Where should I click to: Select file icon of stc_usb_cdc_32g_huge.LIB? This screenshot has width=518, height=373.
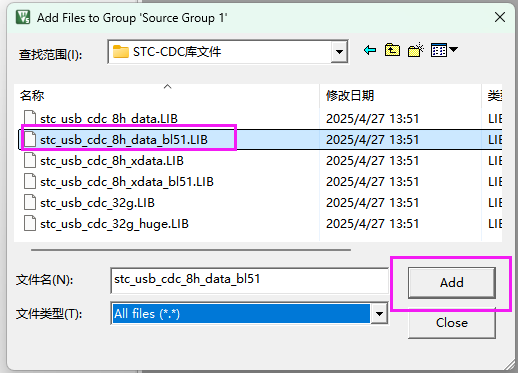[30, 223]
